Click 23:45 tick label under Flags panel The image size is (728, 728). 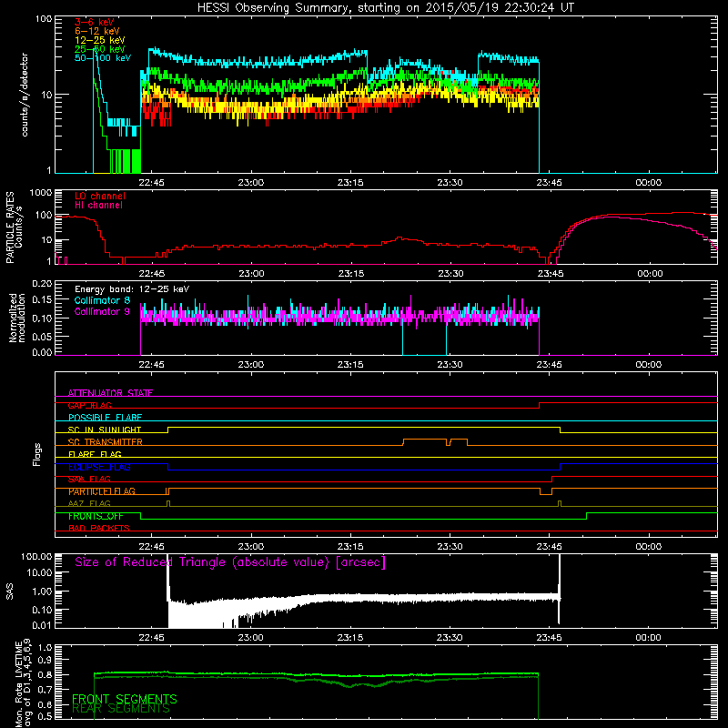(x=550, y=547)
